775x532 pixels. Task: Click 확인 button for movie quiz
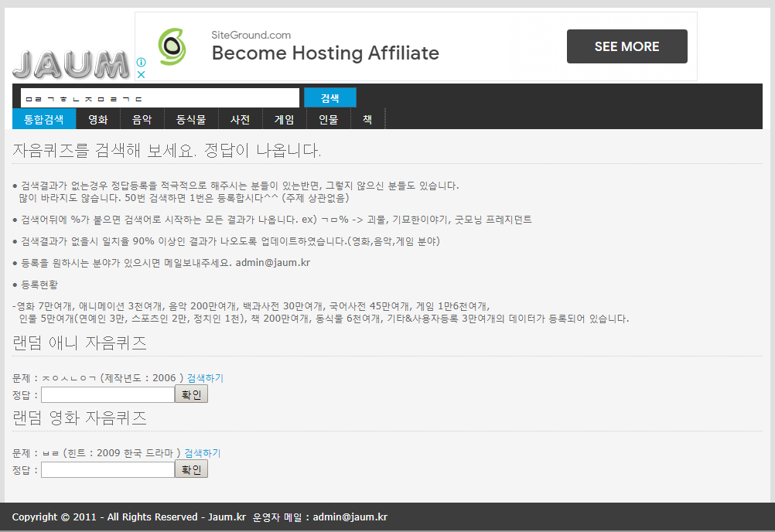tap(191, 469)
